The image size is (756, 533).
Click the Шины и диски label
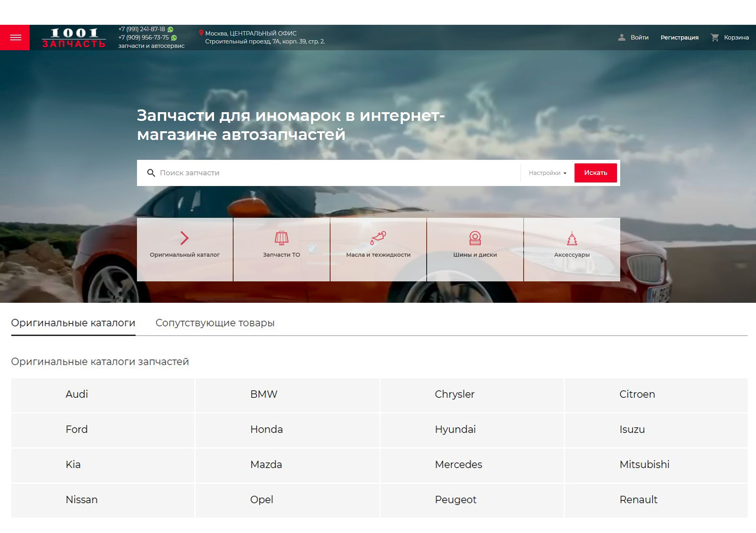tap(475, 255)
